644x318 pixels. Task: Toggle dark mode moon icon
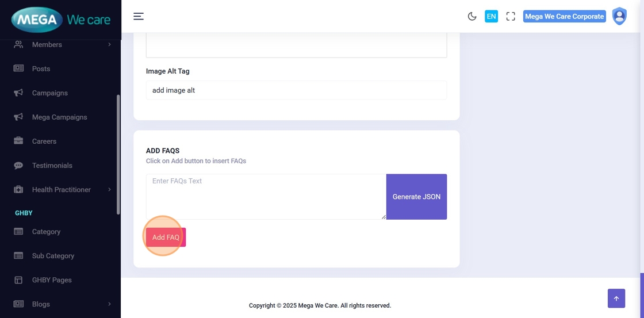[x=472, y=16]
